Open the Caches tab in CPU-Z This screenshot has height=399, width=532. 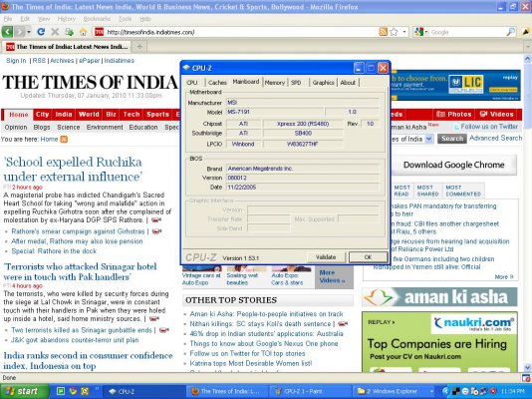point(217,83)
